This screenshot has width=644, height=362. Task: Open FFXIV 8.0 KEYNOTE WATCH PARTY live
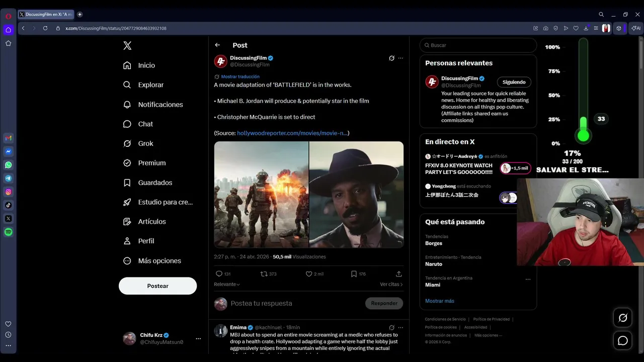pyautogui.click(x=459, y=169)
